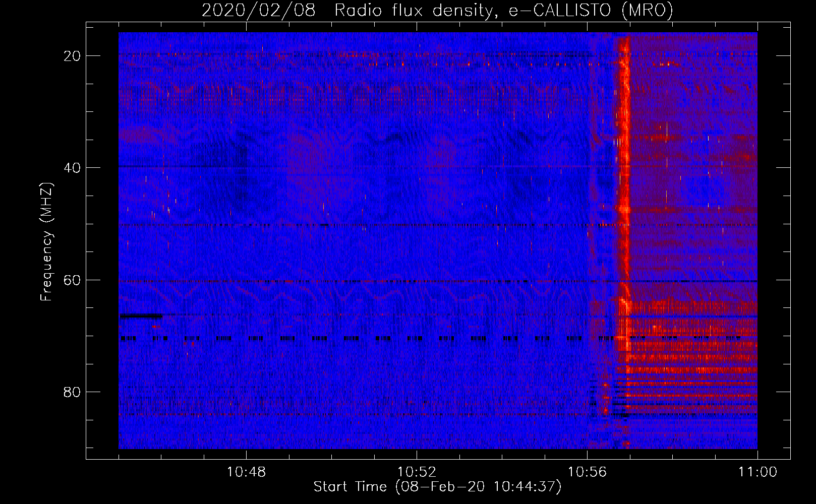
Task: Click the 80 MHz frequency tick label
Action: point(72,392)
